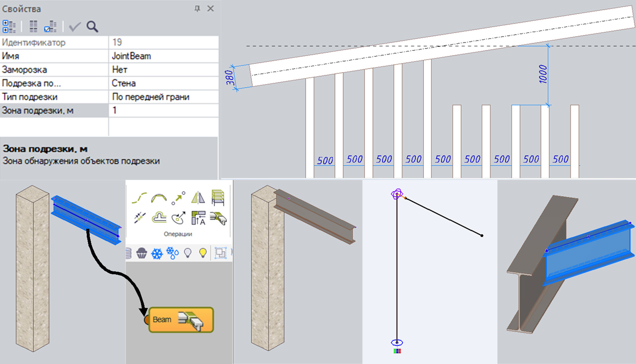Click the move point arrow operation icon
The height and width of the screenshot is (364, 636).
click(179, 198)
